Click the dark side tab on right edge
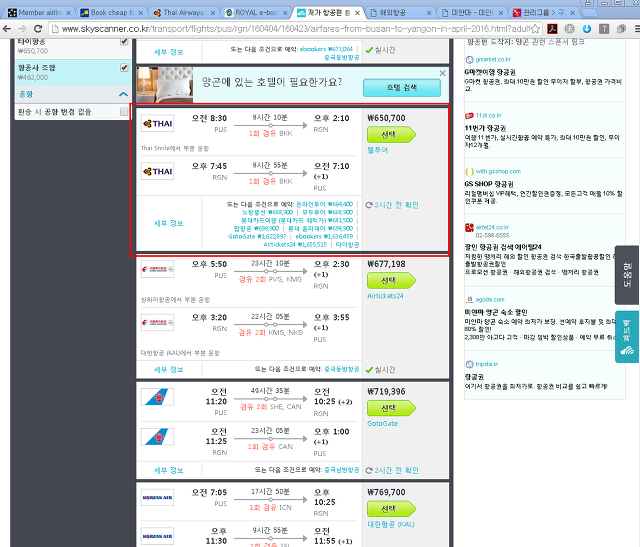Viewport: 640px width, 547px height. [x=627, y=275]
